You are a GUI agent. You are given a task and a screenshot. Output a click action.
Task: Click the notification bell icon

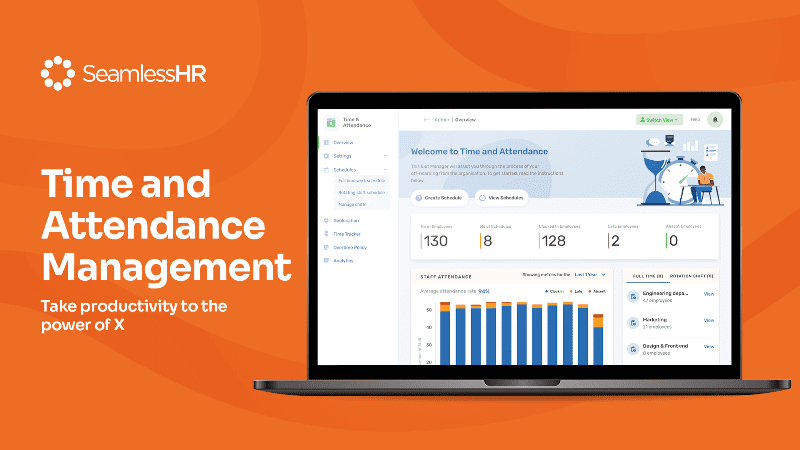pos(714,119)
